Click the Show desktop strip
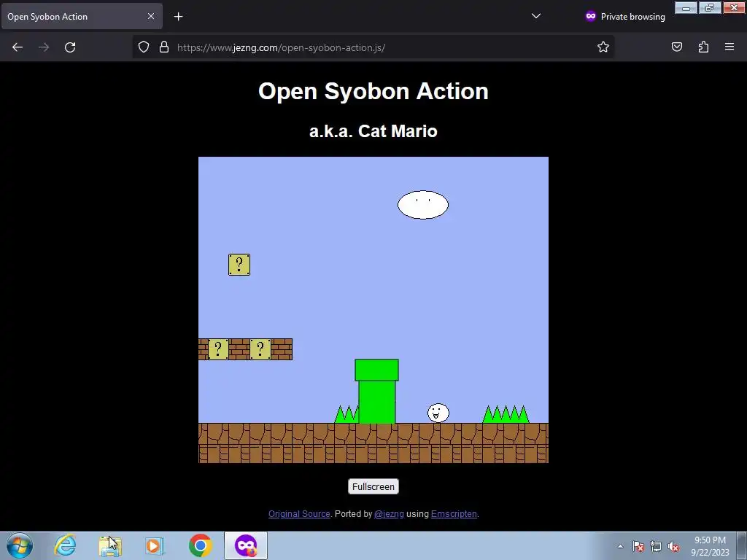The width and height of the screenshot is (747, 560). coord(742,545)
